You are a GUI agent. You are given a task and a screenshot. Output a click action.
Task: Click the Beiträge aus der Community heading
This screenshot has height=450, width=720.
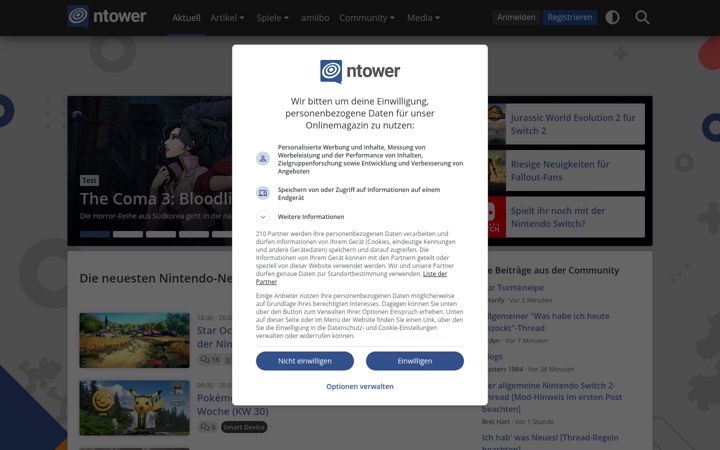tap(553, 270)
